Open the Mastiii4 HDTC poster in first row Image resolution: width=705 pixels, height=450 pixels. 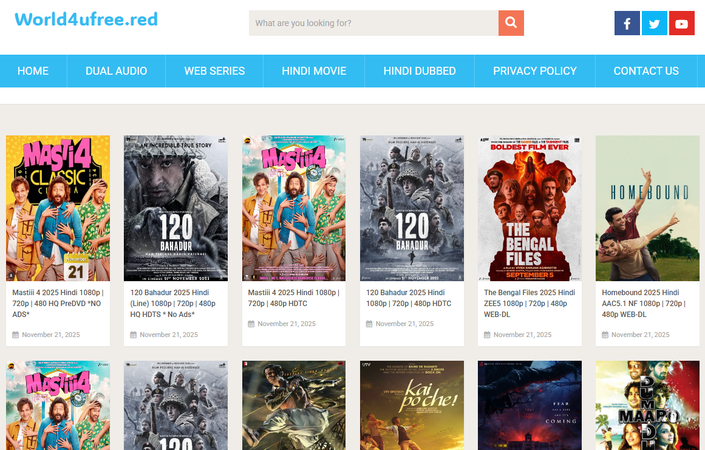tap(294, 208)
